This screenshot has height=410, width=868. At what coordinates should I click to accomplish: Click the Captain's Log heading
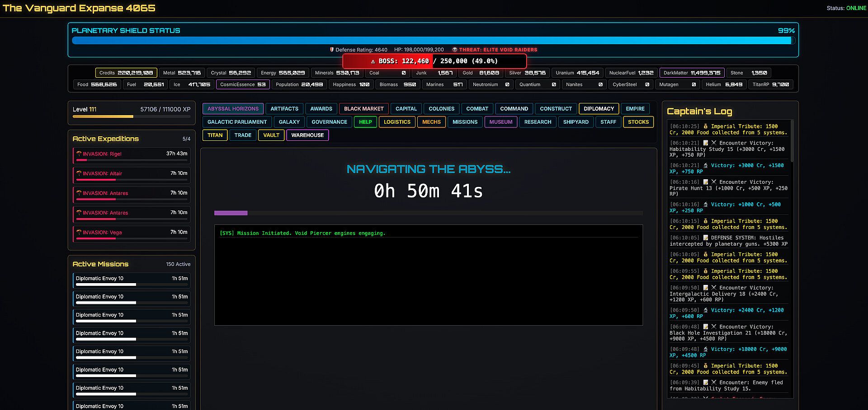[699, 111]
